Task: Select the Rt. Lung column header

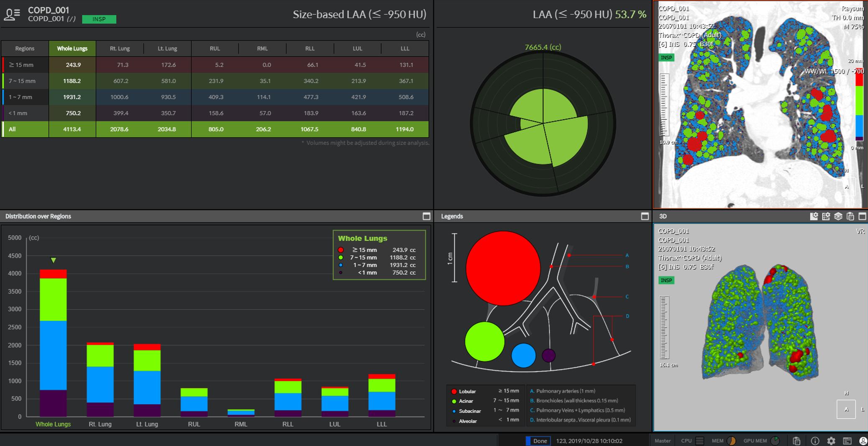Action: (120, 49)
